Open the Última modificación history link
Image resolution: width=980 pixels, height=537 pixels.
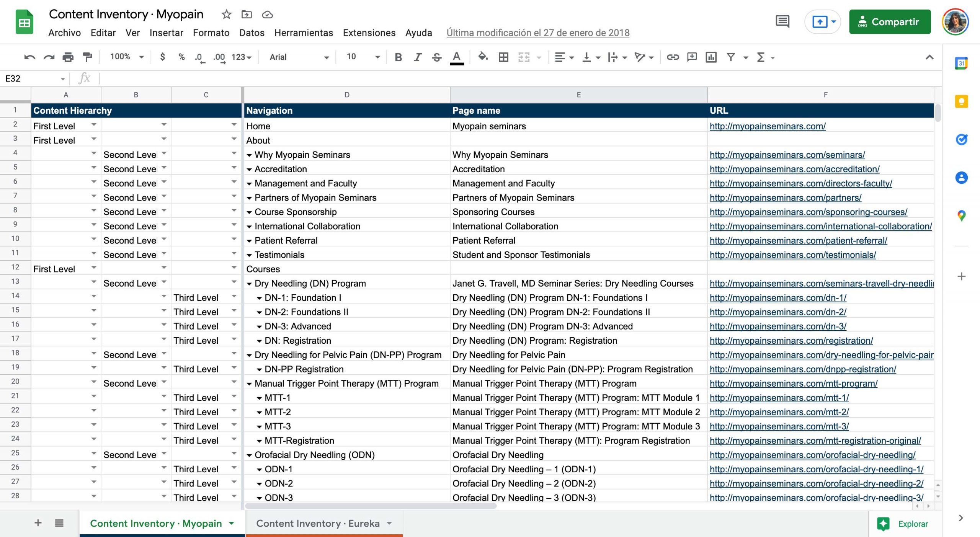(x=538, y=33)
